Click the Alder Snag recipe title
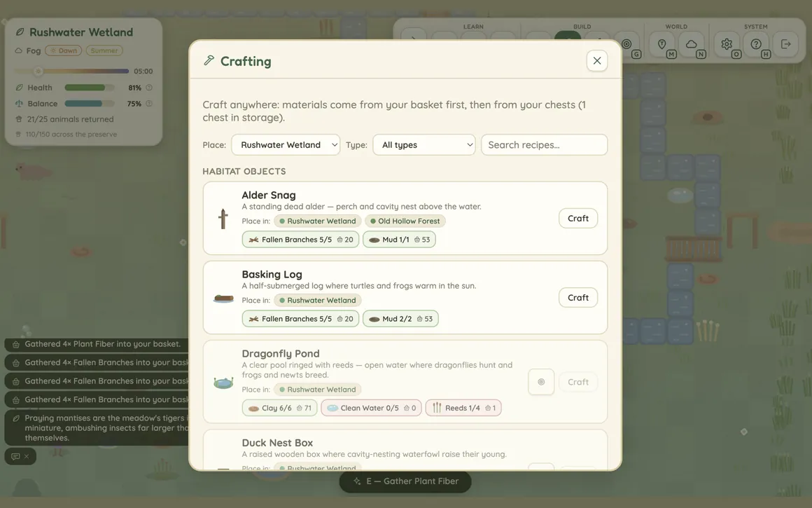Viewport: 812px width, 508px height. point(268,195)
